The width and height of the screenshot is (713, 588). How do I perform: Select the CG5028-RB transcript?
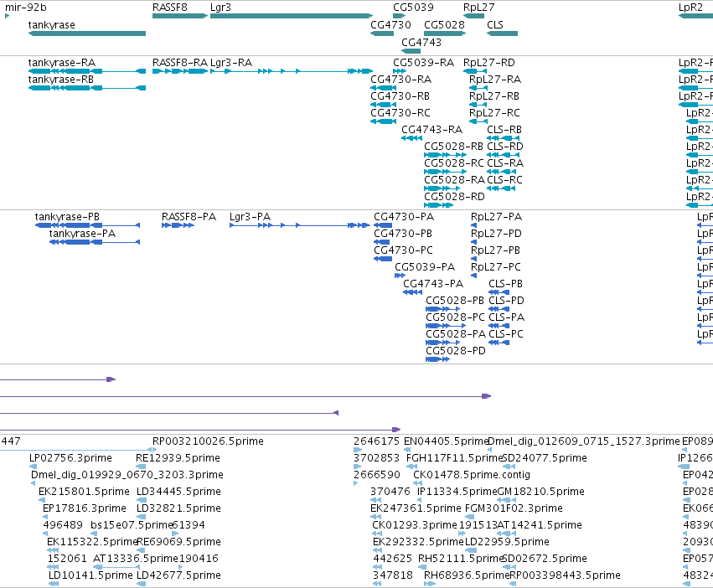pyautogui.click(x=445, y=155)
